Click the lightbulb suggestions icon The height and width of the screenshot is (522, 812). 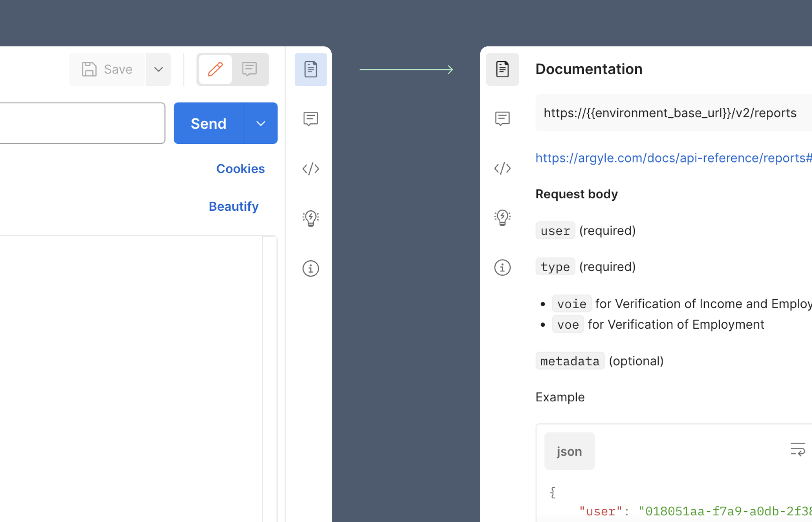coord(310,218)
